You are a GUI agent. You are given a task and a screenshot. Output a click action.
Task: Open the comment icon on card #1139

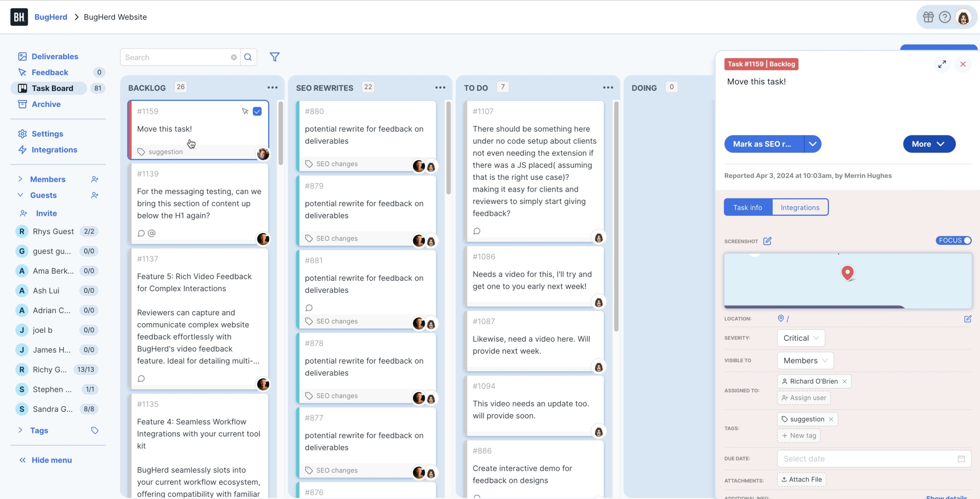[x=141, y=233]
